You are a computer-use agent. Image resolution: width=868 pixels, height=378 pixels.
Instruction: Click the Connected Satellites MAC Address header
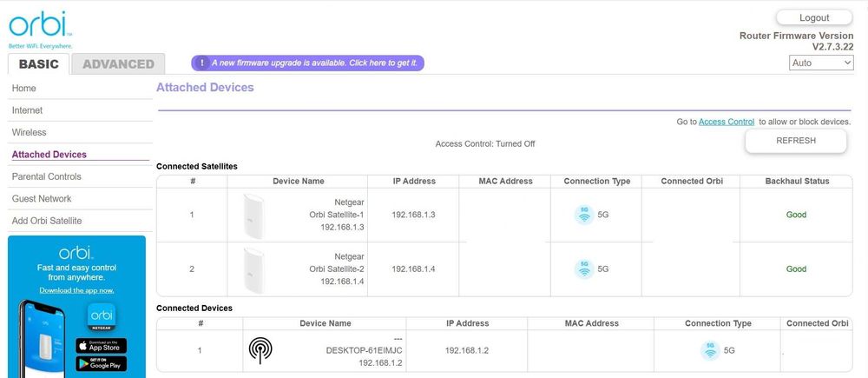coord(505,182)
